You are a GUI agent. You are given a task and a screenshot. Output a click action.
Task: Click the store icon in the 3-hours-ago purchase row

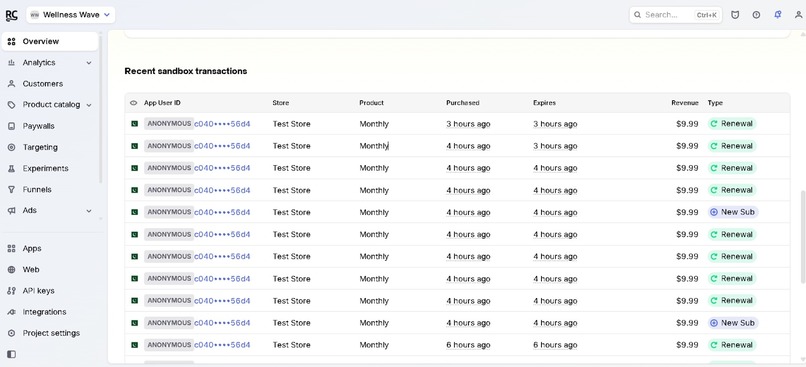point(135,124)
